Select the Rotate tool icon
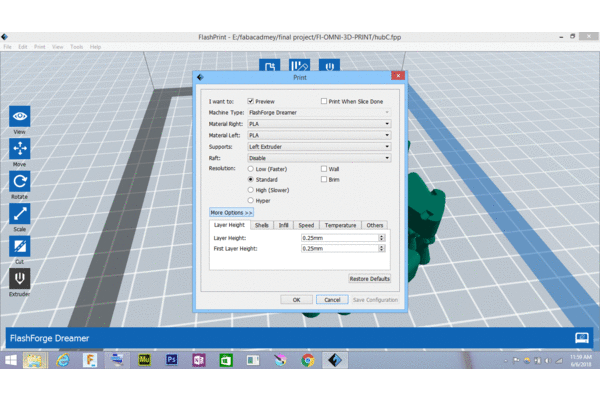 pyautogui.click(x=20, y=181)
